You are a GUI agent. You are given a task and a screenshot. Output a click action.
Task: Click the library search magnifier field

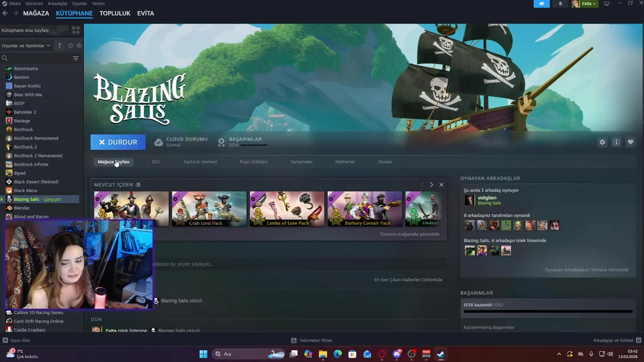point(35,58)
